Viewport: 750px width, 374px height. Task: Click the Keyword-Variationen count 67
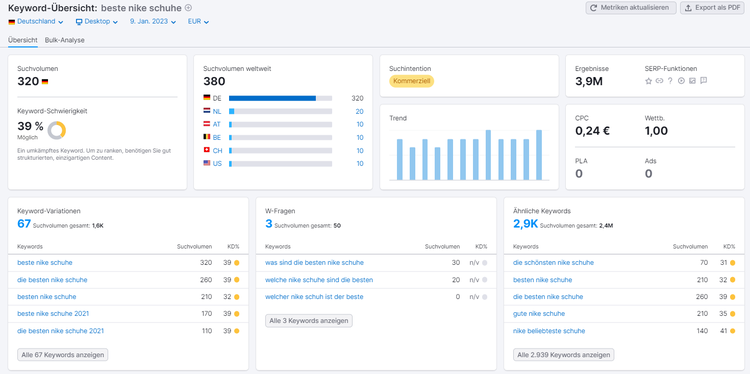point(24,224)
